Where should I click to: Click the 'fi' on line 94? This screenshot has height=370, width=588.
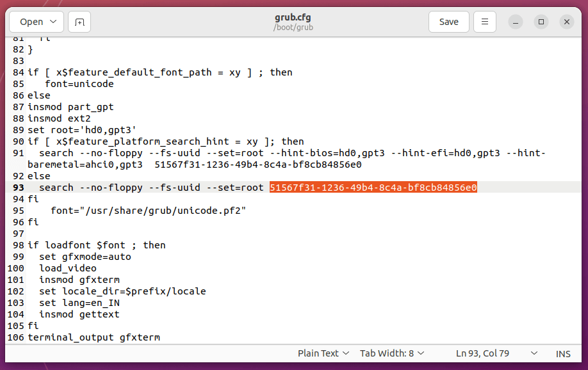click(33, 199)
